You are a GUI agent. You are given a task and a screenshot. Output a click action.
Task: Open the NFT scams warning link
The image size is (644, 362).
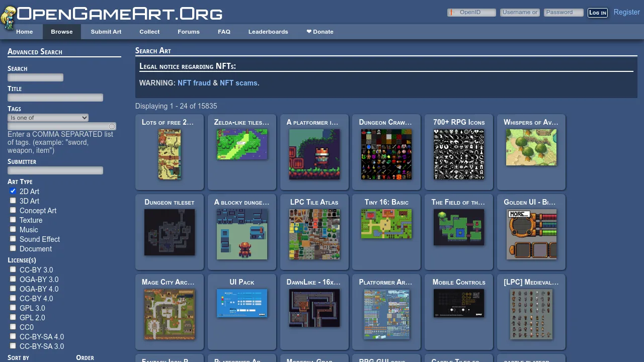[x=238, y=83]
